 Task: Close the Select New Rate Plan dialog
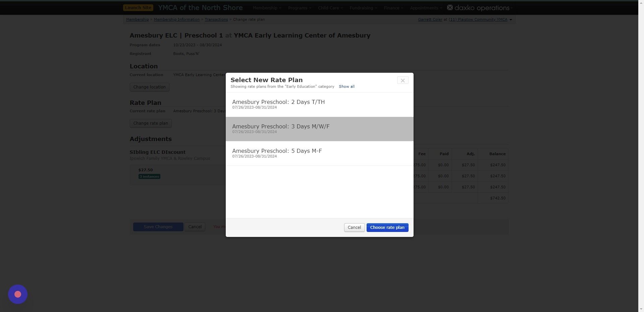pyautogui.click(x=402, y=80)
